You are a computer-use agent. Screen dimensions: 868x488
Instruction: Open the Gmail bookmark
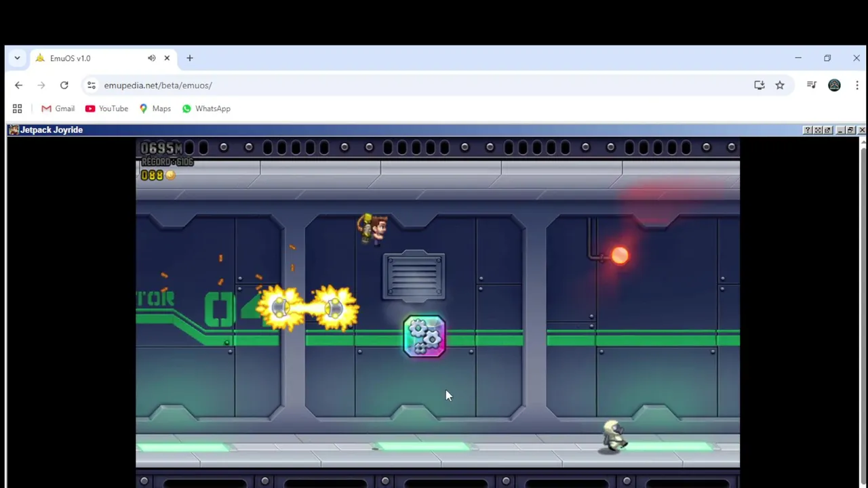[58, 108]
